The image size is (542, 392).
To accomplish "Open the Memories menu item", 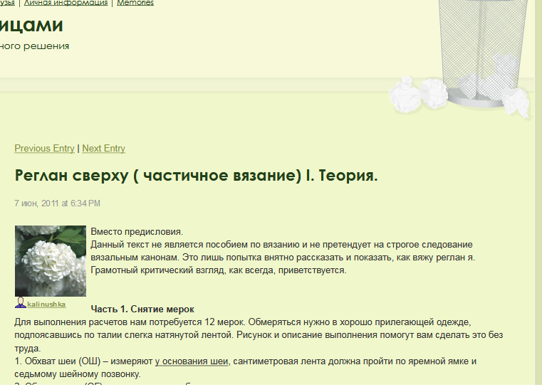I will [135, 3].
